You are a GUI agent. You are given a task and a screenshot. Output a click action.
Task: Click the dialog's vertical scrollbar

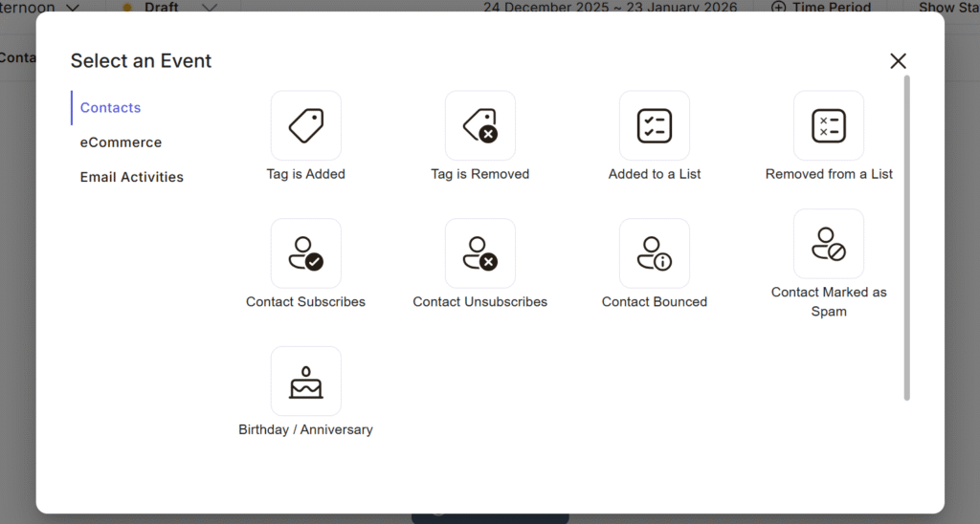907,239
